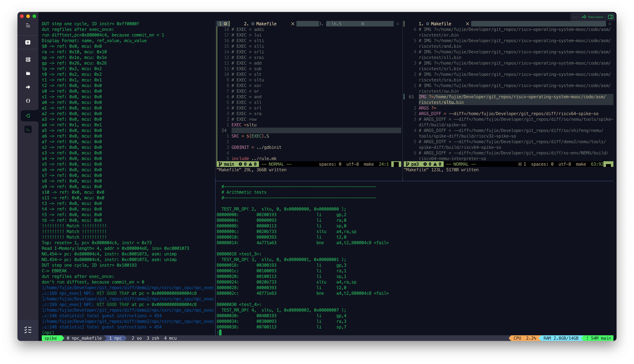Click tabline close X after lh.S tab
Image resolution: width=634 pixels, height=364 pixels.
(x=397, y=24)
